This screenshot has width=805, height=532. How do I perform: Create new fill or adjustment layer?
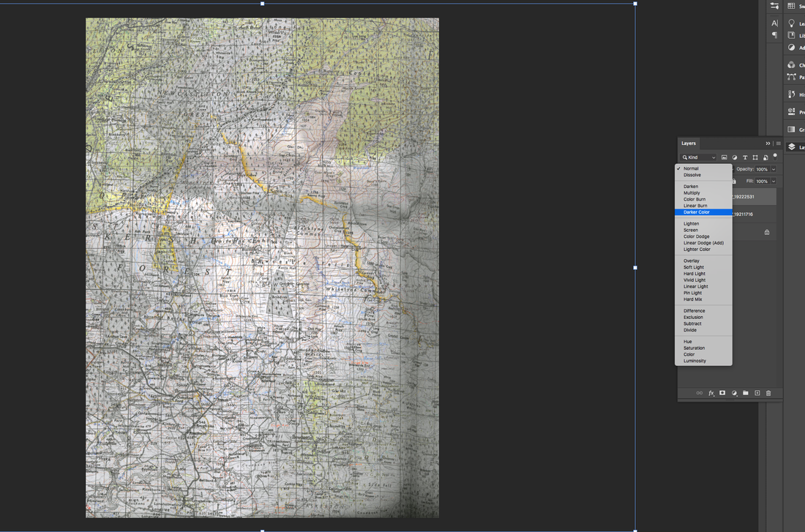734,393
